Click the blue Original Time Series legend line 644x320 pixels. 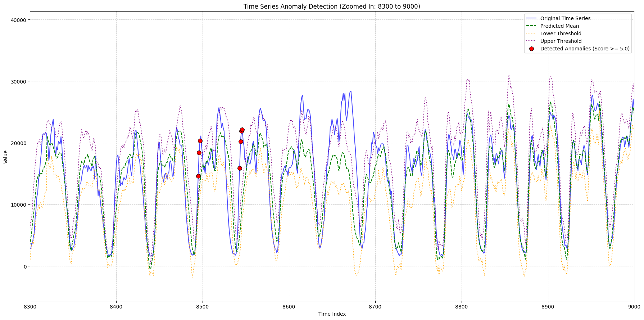[x=531, y=18]
